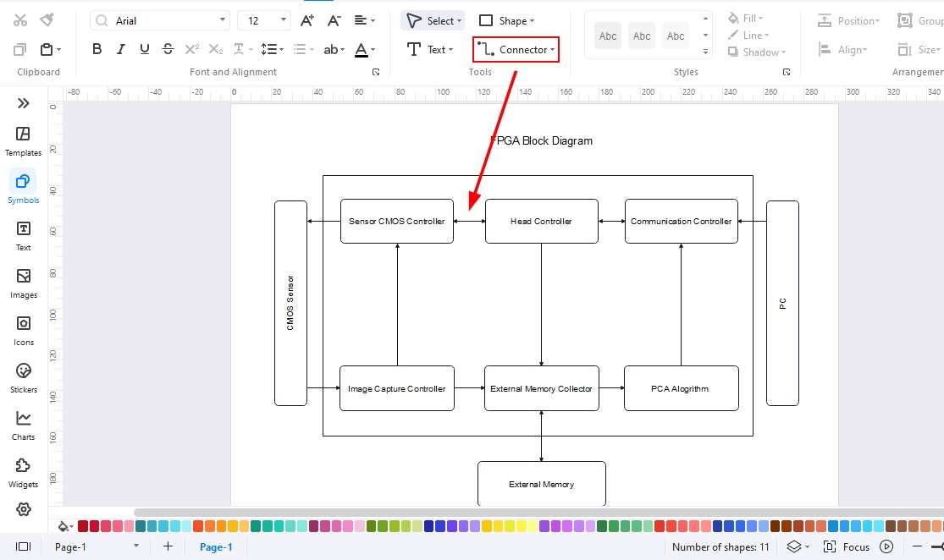This screenshot has width=944, height=560.
Task: Toggle italic formatting
Action: (120, 49)
